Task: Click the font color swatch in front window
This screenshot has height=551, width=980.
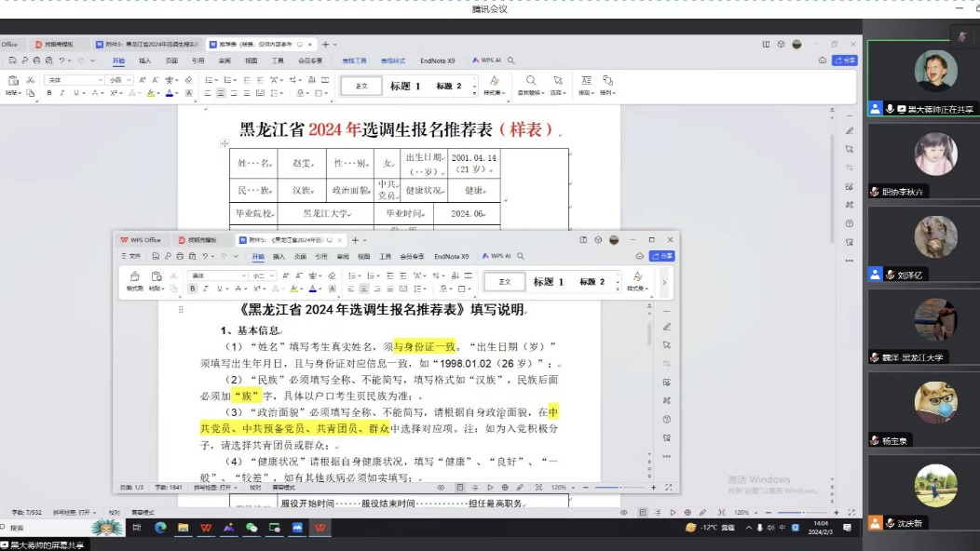Action: click(314, 289)
